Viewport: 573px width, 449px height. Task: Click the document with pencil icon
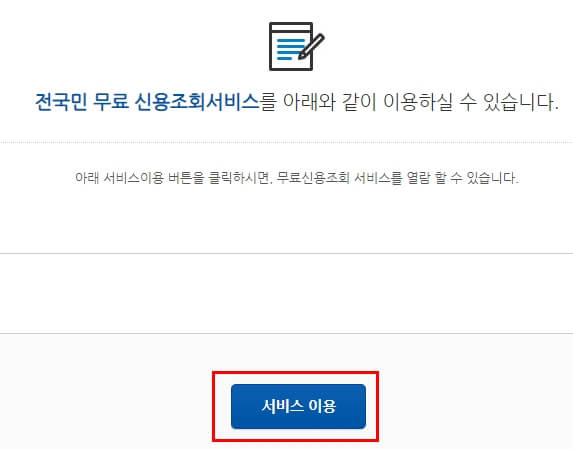click(x=297, y=46)
